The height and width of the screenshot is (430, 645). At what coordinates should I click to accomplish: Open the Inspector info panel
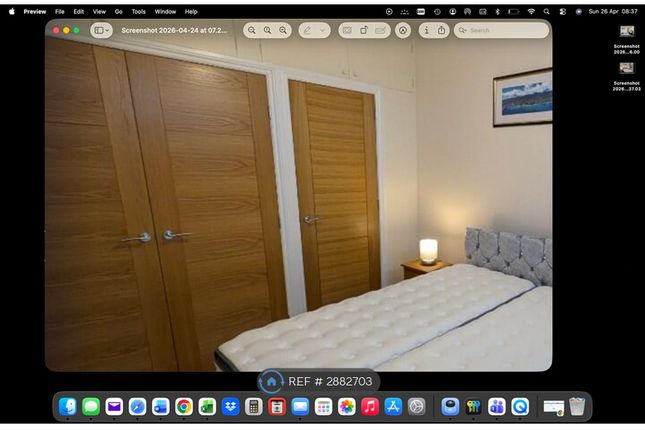(427, 30)
